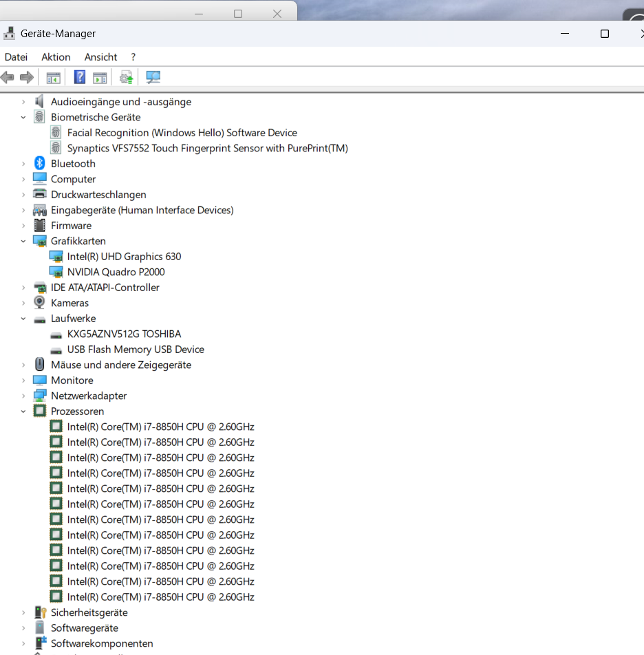Expand the Firmware chevron

tap(23, 226)
